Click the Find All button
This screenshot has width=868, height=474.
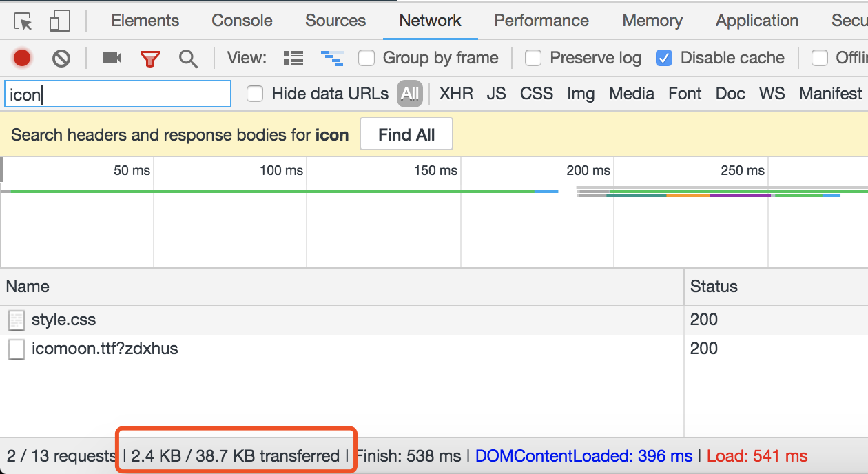point(406,134)
